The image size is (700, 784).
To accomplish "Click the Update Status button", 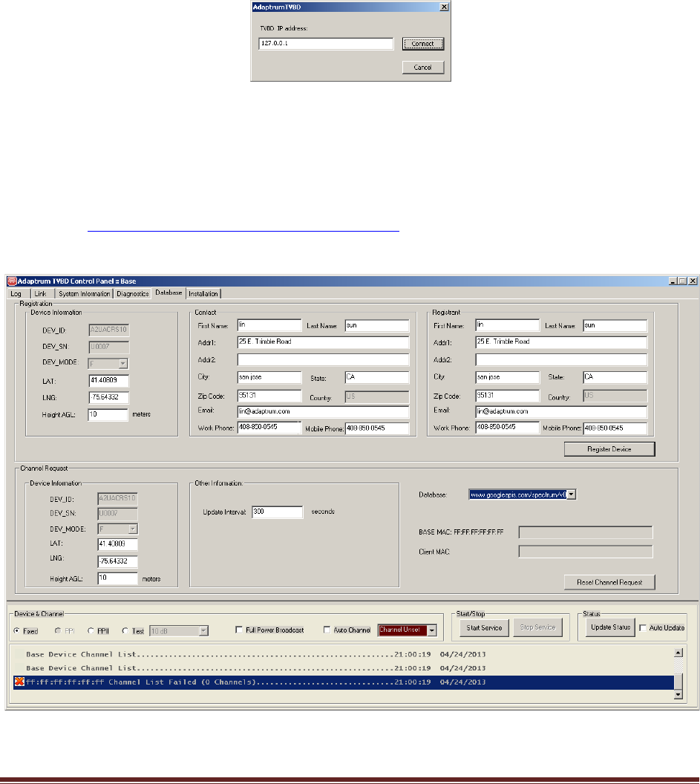I will (x=610, y=627).
